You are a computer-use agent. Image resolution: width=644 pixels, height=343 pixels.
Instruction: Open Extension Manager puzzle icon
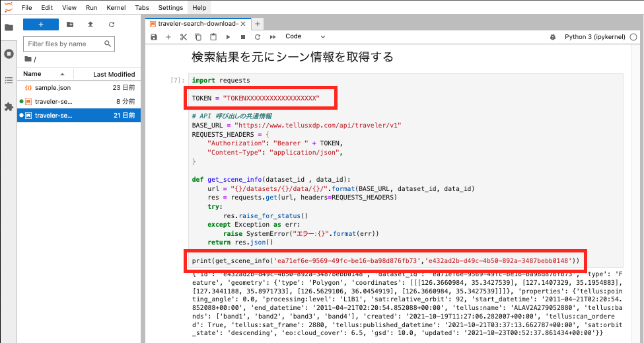pyautogui.click(x=9, y=107)
